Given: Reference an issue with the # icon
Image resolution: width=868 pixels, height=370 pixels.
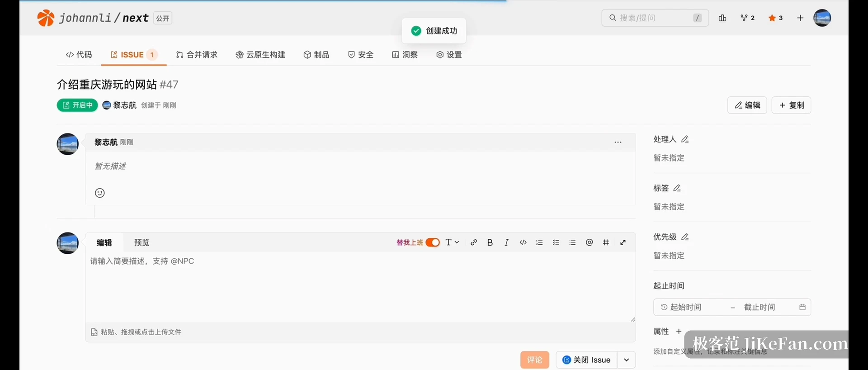Looking at the screenshot, I should pos(606,242).
